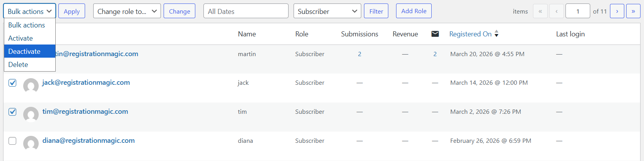This screenshot has height=161, width=644.
Task: Click diana's user avatar icon
Action: [x=31, y=143]
